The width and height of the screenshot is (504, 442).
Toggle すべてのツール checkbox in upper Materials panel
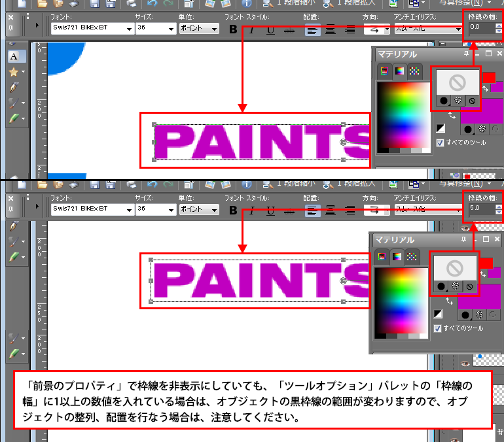pyautogui.click(x=440, y=143)
